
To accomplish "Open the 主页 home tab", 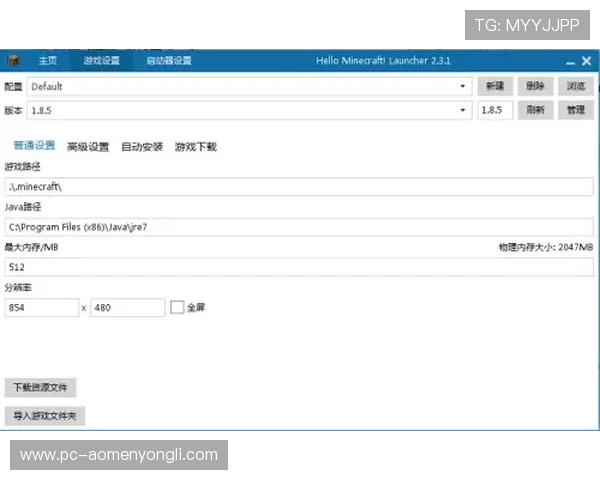I will pos(48,60).
